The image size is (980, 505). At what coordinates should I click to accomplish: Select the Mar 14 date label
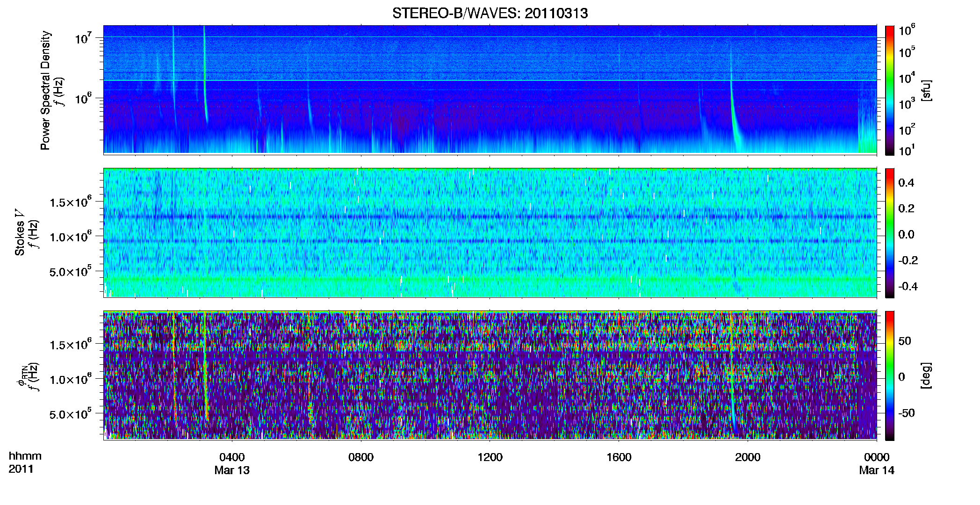click(877, 470)
